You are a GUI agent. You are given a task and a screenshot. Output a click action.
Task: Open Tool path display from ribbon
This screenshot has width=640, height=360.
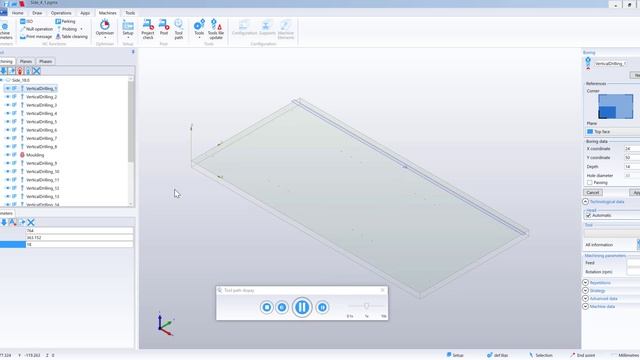(x=179, y=29)
